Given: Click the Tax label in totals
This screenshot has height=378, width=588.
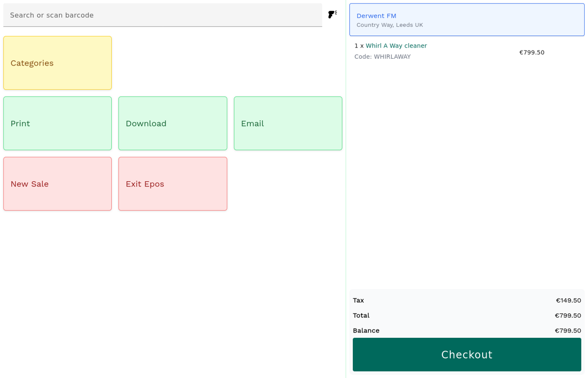Looking at the screenshot, I should pos(358,300).
